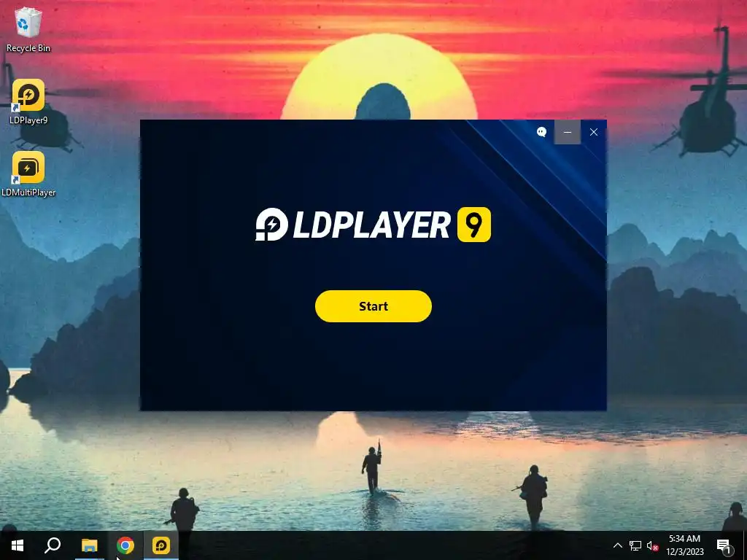Open the Windows Start menu
The image size is (747, 560).
point(18,545)
